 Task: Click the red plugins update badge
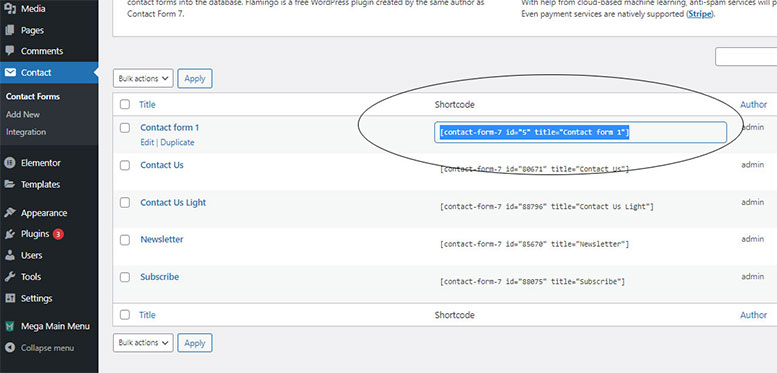pos(58,234)
